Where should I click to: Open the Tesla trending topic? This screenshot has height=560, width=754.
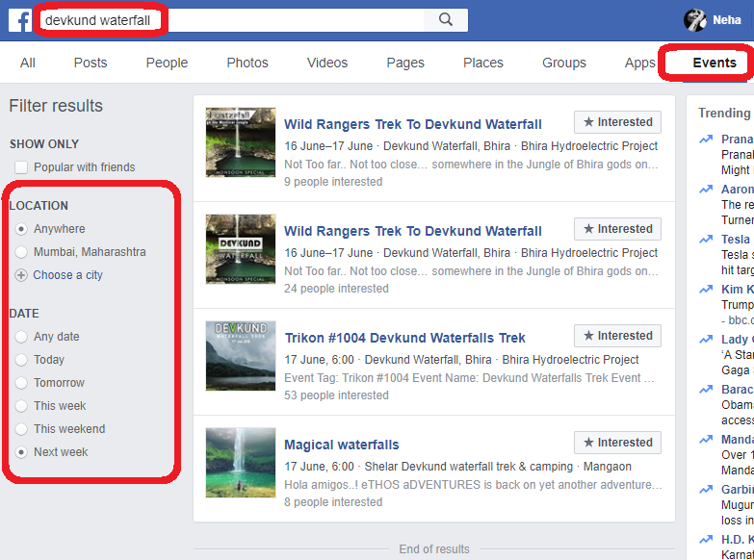736,239
